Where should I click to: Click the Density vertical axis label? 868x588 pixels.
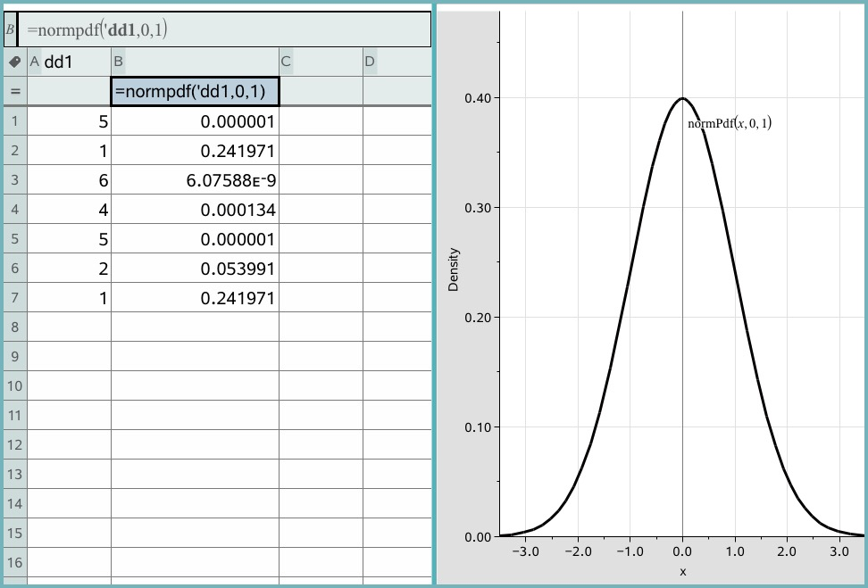pos(454,269)
